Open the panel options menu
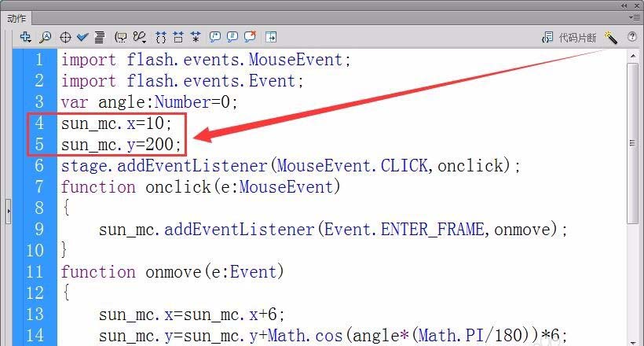644x346 pixels. (x=634, y=17)
